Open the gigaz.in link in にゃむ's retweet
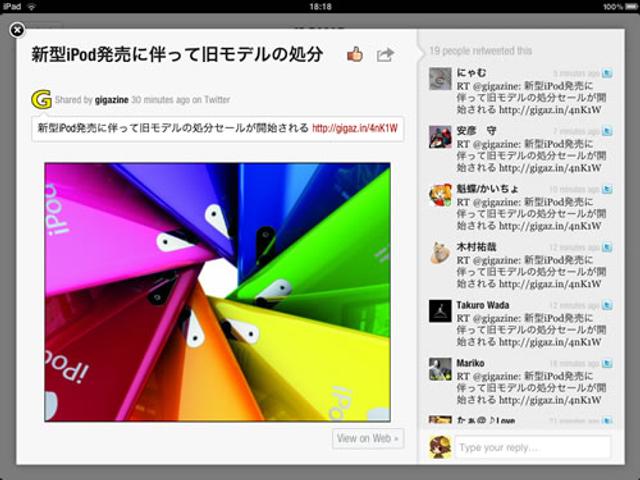The width and height of the screenshot is (640, 480). pyautogui.click(x=550, y=109)
